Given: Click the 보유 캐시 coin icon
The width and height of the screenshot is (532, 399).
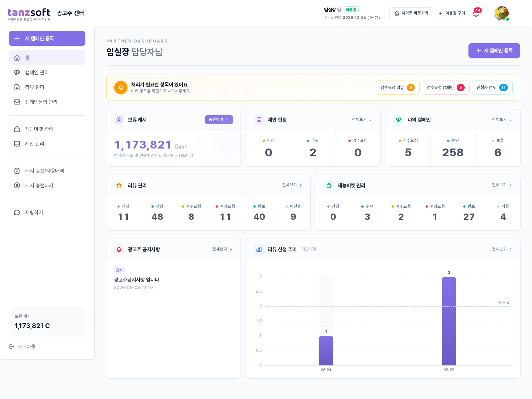Looking at the screenshot, I should tap(119, 120).
